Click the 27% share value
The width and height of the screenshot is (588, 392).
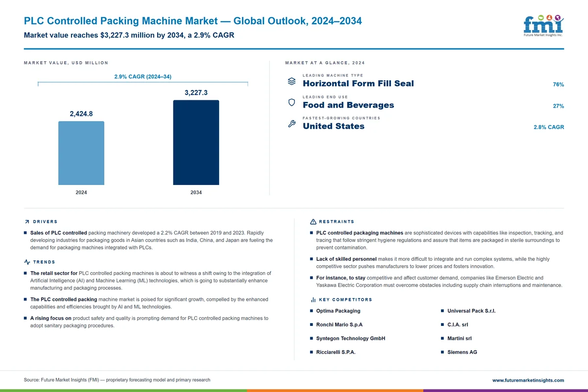[558, 106]
